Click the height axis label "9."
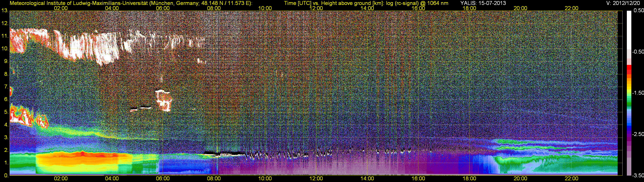The image size is (644, 182). click(6, 61)
